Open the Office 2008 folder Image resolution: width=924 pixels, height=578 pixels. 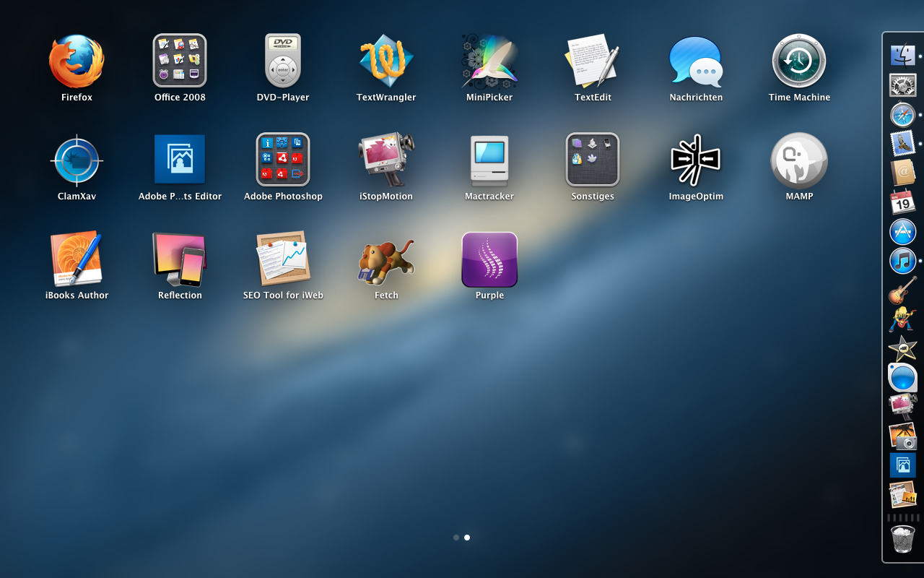click(180, 61)
